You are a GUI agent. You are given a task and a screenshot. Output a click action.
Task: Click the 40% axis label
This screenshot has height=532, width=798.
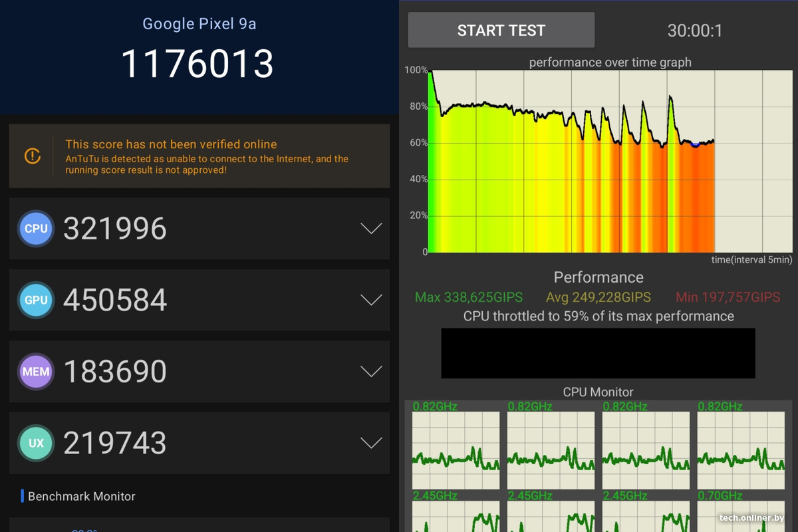click(419, 179)
